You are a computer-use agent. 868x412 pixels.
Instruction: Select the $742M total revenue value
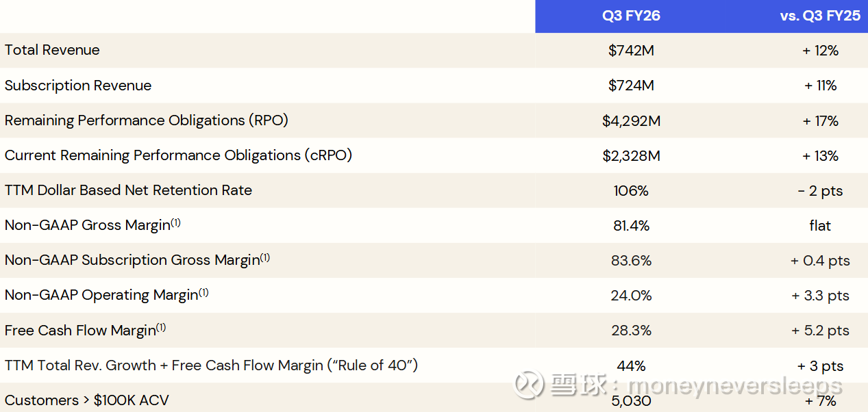pos(631,51)
